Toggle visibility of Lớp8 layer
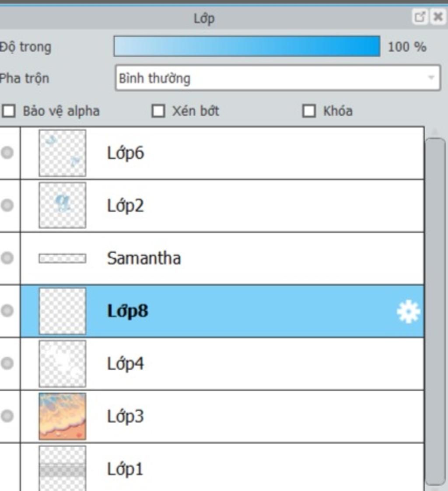The height and width of the screenshot is (491, 448). [7, 310]
